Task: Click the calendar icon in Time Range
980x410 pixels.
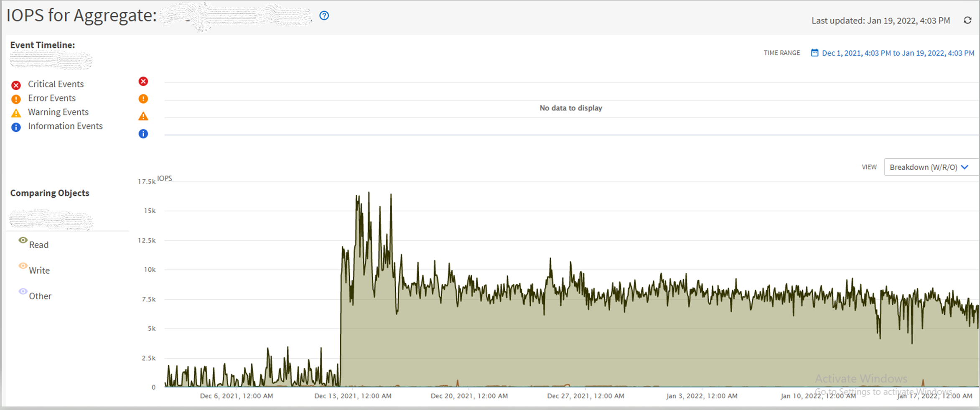Action: pos(815,53)
